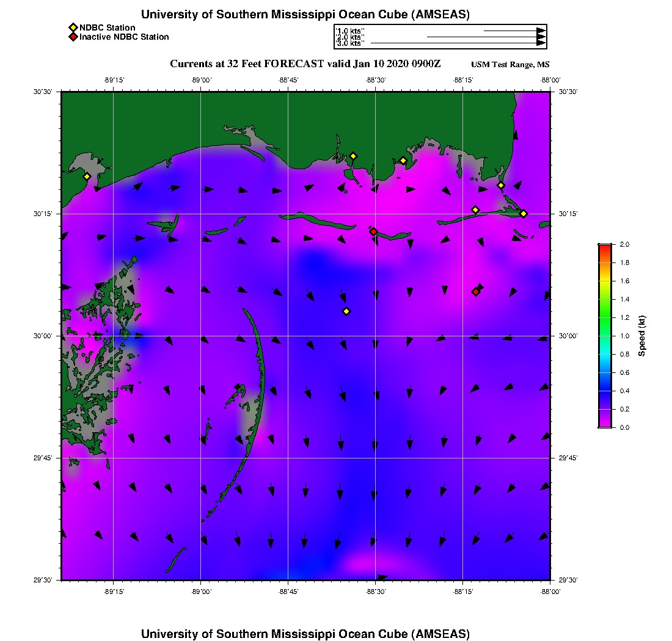Click the "Inactive NDBC Station" legend label
The image size is (672, 641).
[x=124, y=37]
